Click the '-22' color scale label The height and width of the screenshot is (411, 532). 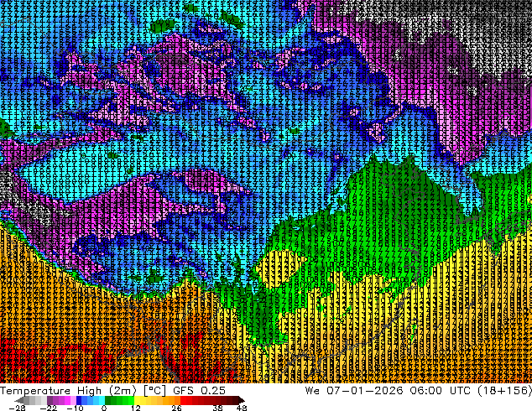pos(49,408)
